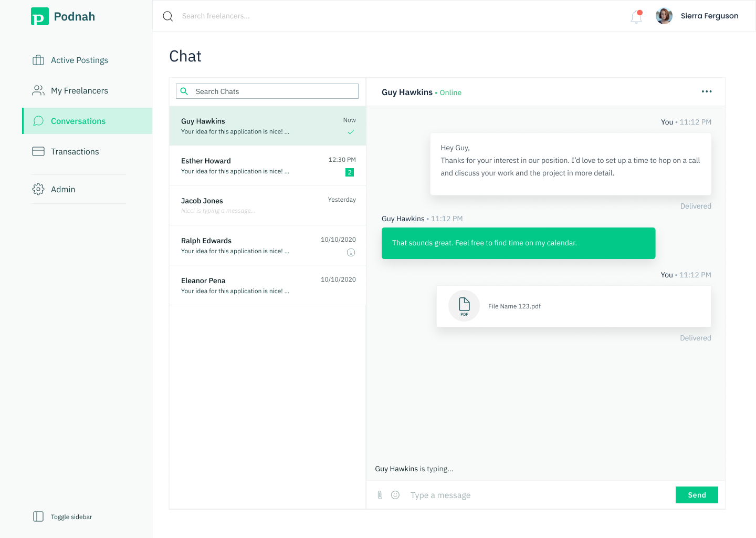The image size is (756, 538).
Task: Select Conversations in the sidebar
Action: pos(87,121)
